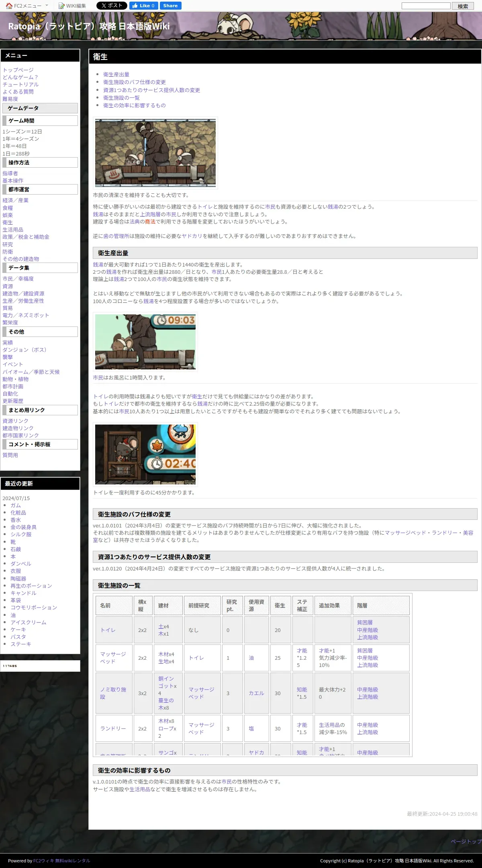Jump to 衛生施設のバフ仕様の変更 in contents

pyautogui.click(x=135, y=82)
